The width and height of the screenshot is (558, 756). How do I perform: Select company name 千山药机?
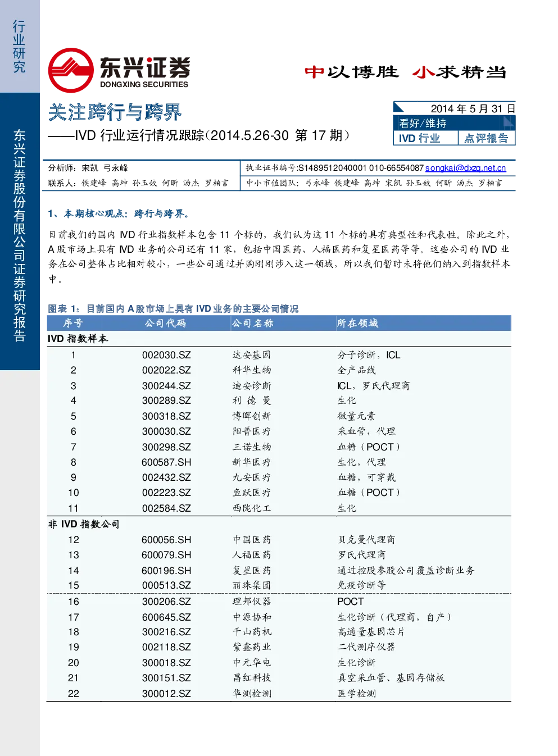pyautogui.click(x=252, y=632)
